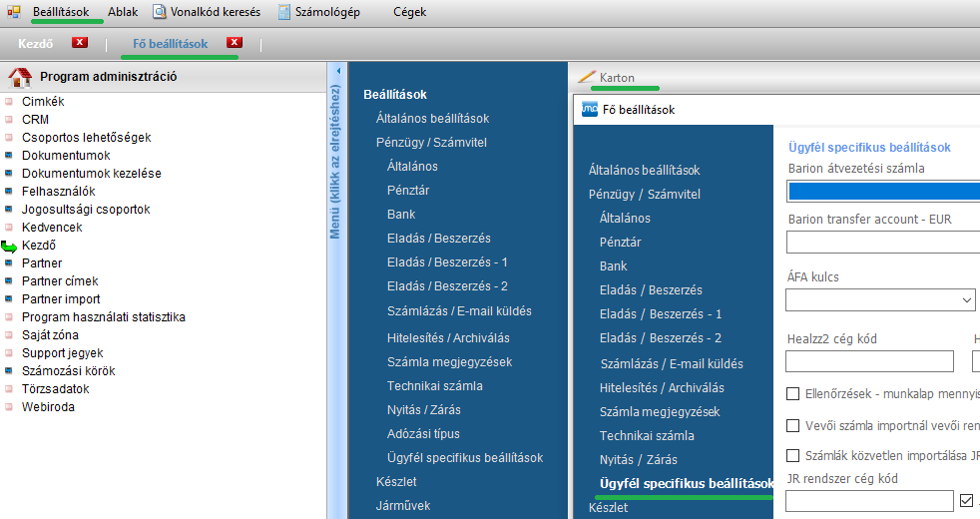Click the Barion transfer account EUR field
Viewport: 980px width, 519px height.
882,243
